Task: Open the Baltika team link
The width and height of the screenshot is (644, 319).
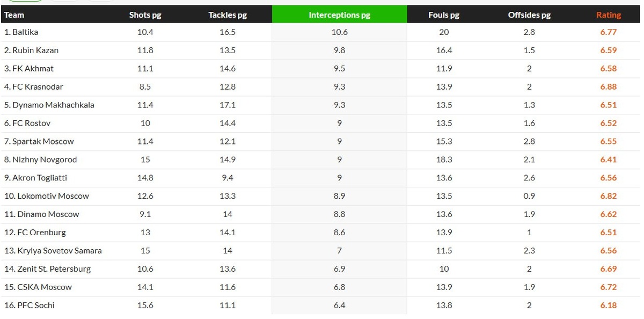Action: pyautogui.click(x=25, y=32)
